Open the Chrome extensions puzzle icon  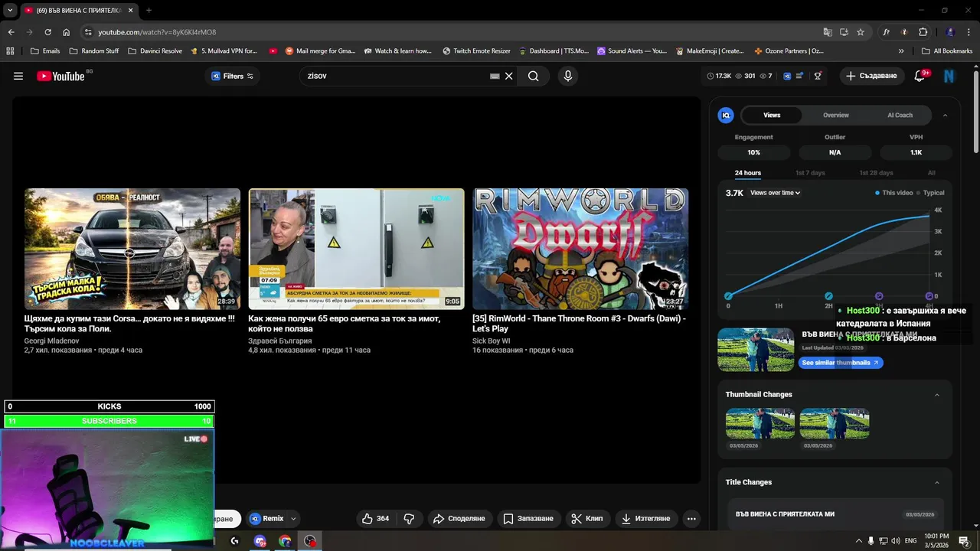pyautogui.click(x=923, y=32)
